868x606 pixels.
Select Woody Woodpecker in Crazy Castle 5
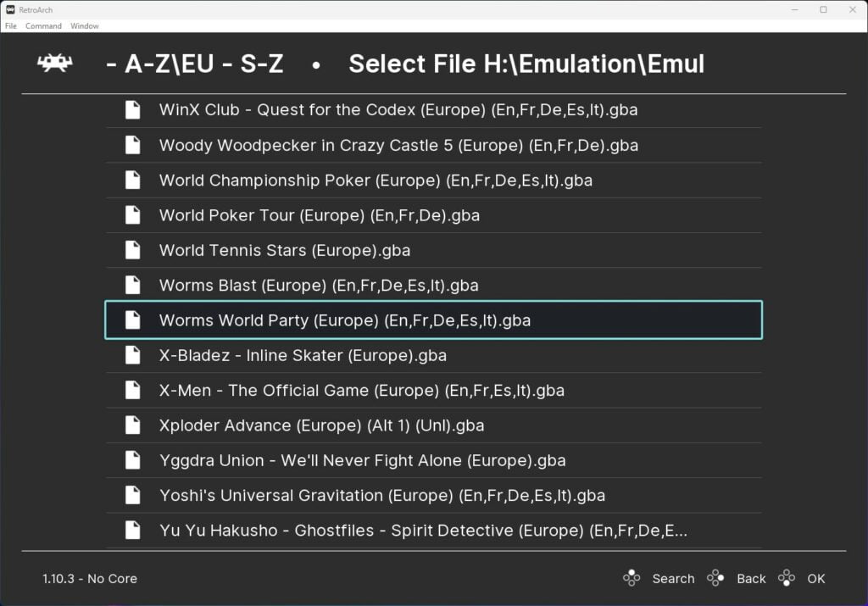tap(433, 145)
